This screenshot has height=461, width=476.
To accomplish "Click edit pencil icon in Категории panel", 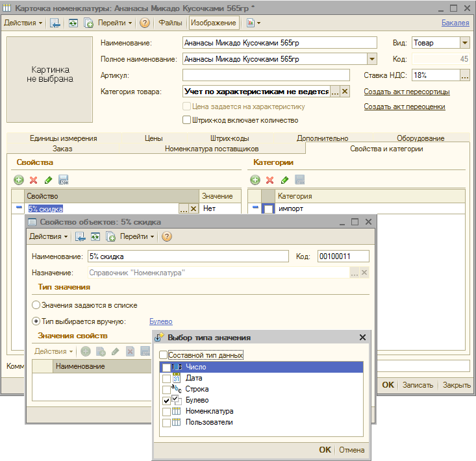I will pos(284,180).
